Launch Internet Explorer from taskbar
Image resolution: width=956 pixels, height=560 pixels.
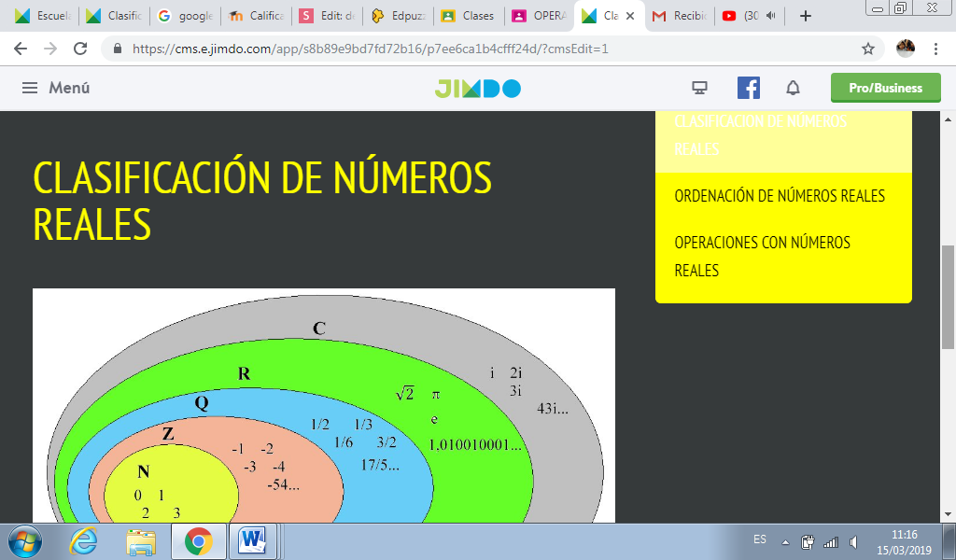point(83,541)
